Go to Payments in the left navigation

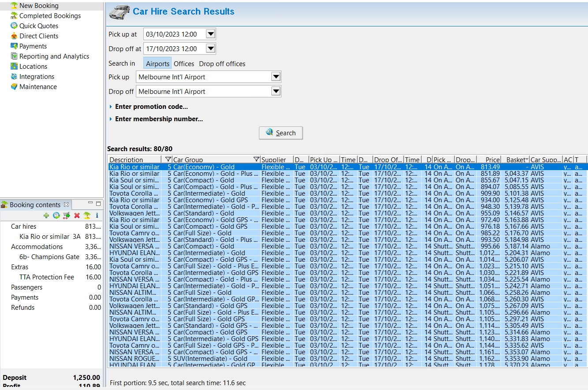[x=33, y=46]
